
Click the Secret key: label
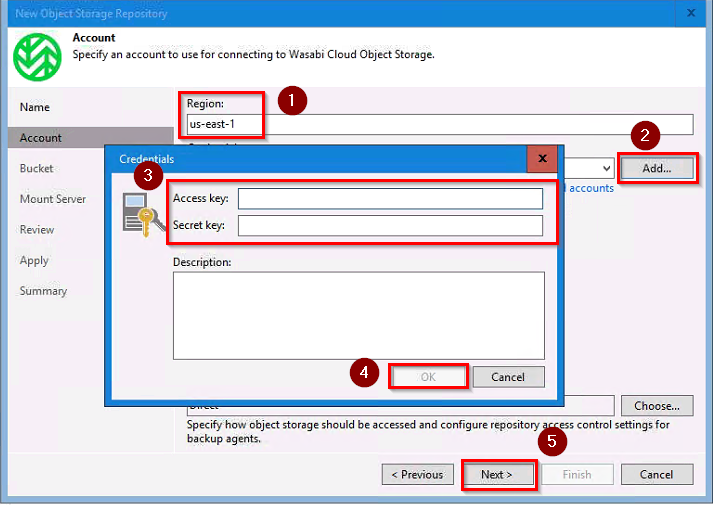pos(199,225)
